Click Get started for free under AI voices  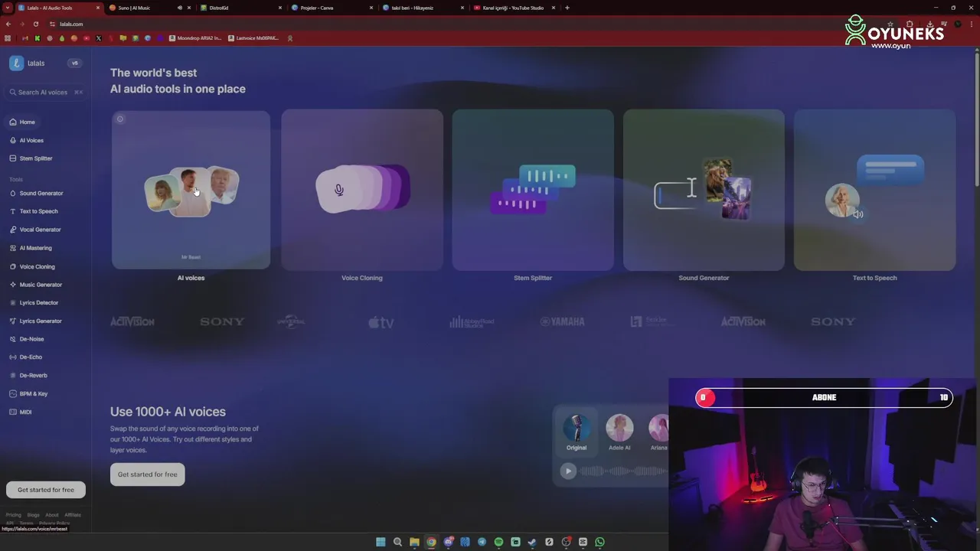[148, 474]
